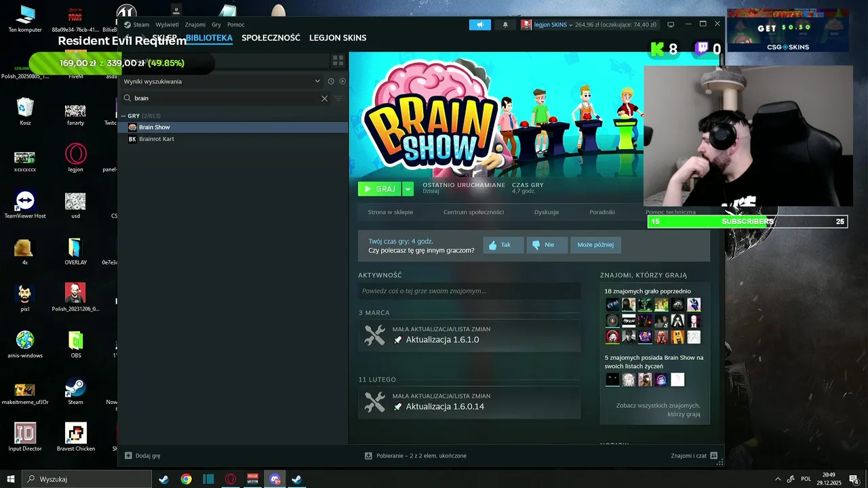Click the Brainrot Kart game icon
Image resolution: width=868 pixels, height=488 pixels.
coord(132,139)
